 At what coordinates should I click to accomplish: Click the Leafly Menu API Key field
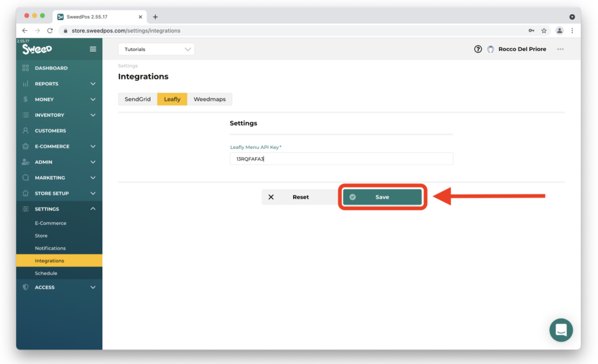point(341,159)
